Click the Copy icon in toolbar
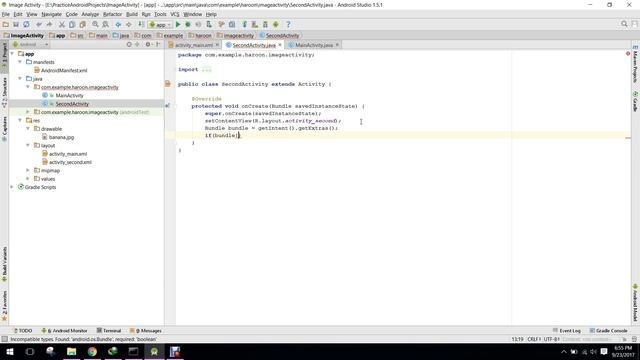Image resolution: width=640 pixels, height=360 pixels. (x=72, y=24)
